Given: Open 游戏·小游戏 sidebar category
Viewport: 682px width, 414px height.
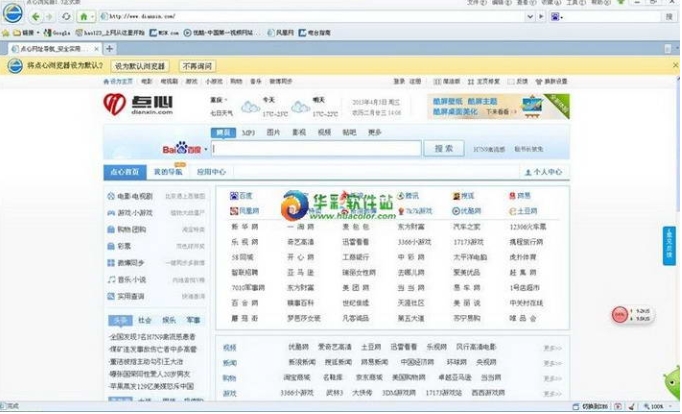Looking at the screenshot, I should pyautogui.click(x=130, y=213).
